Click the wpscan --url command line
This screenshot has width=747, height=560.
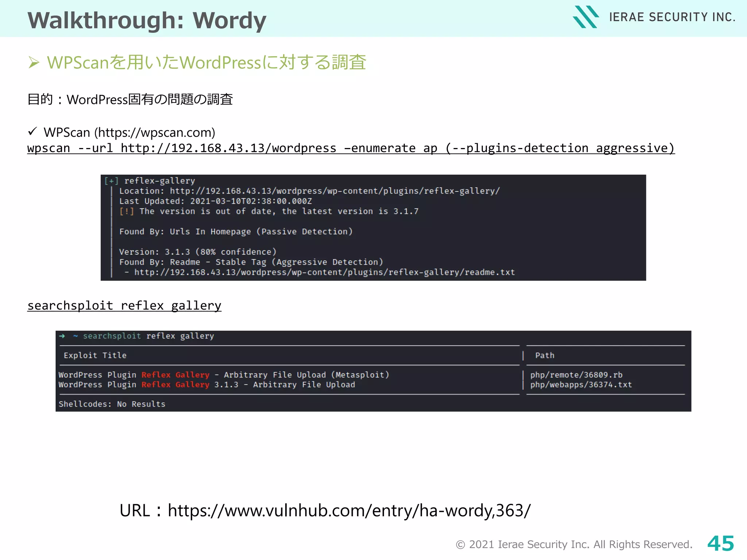pyautogui.click(x=351, y=148)
